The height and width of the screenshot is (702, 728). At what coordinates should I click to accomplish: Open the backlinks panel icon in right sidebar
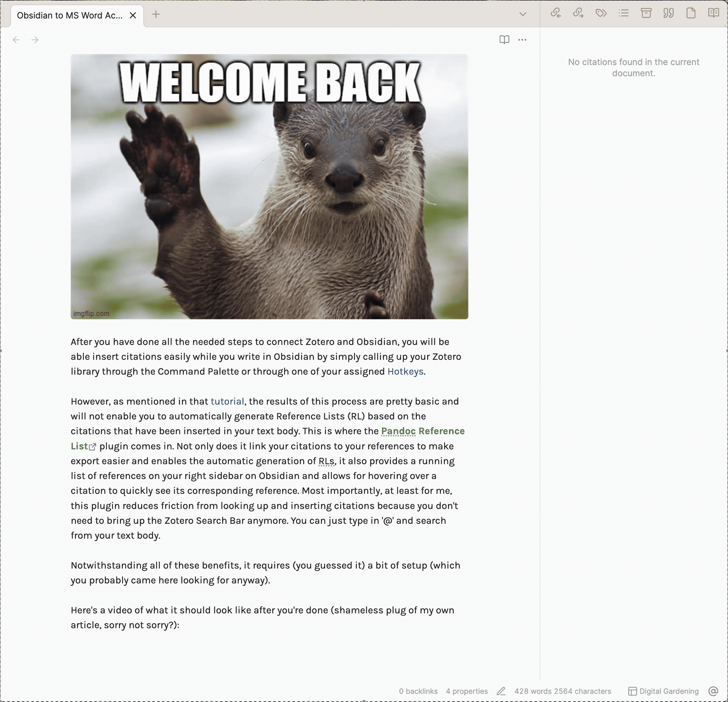pos(556,13)
